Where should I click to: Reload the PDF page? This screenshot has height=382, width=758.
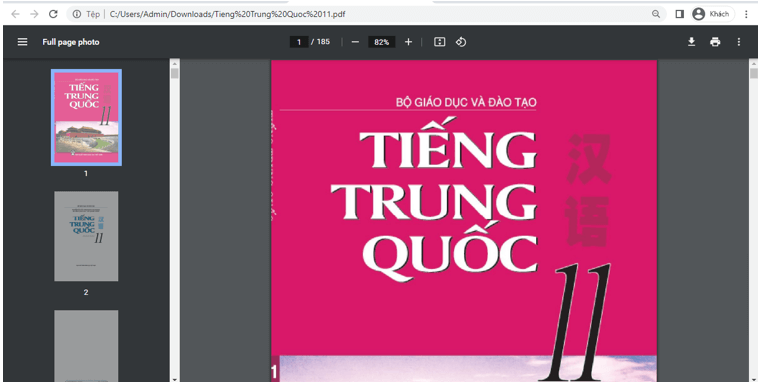coord(53,14)
